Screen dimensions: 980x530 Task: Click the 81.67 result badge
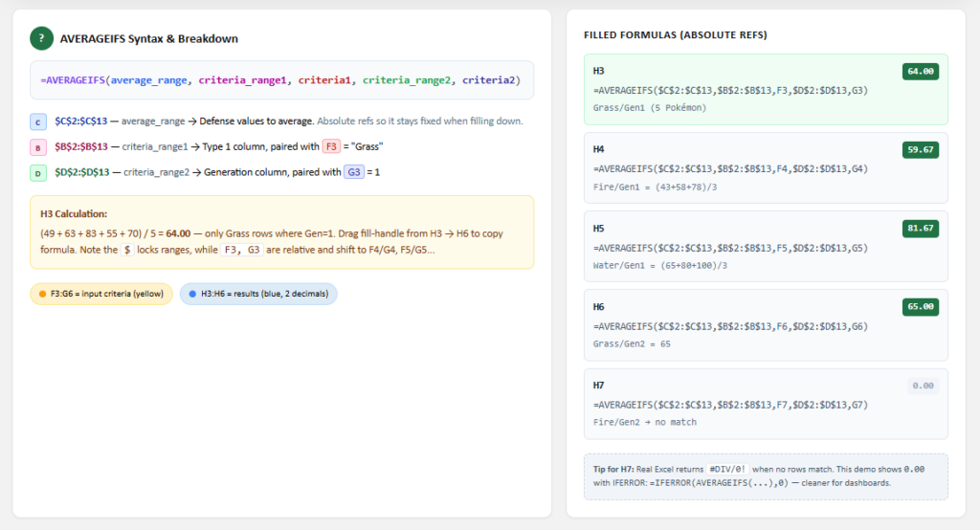pos(920,228)
